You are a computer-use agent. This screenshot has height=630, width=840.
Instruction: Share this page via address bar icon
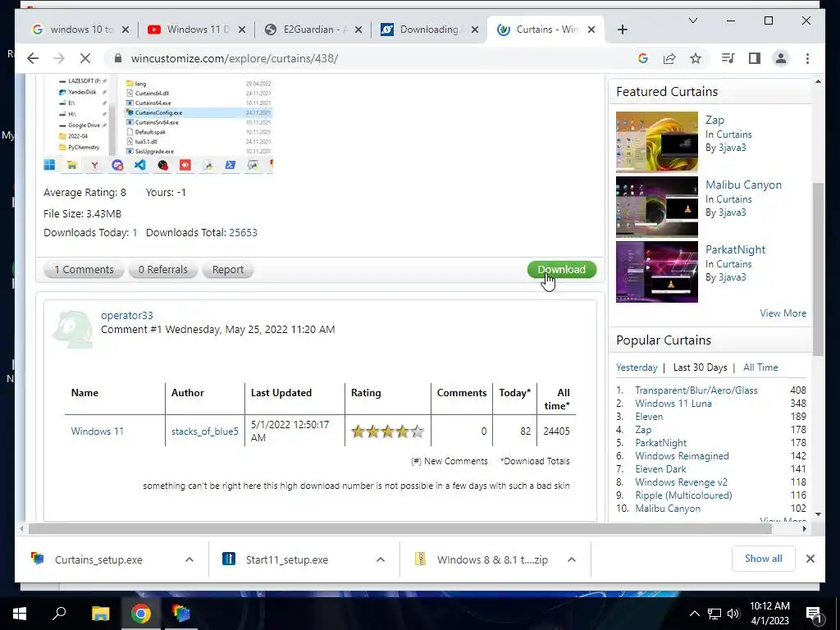tap(669, 58)
